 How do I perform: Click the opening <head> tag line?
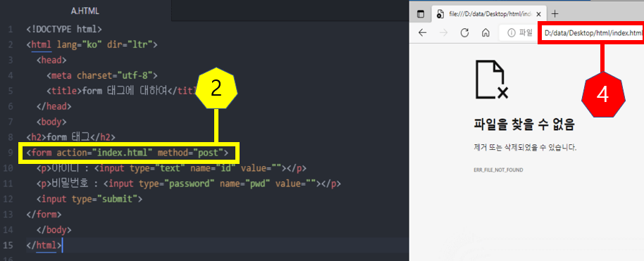click(x=51, y=61)
